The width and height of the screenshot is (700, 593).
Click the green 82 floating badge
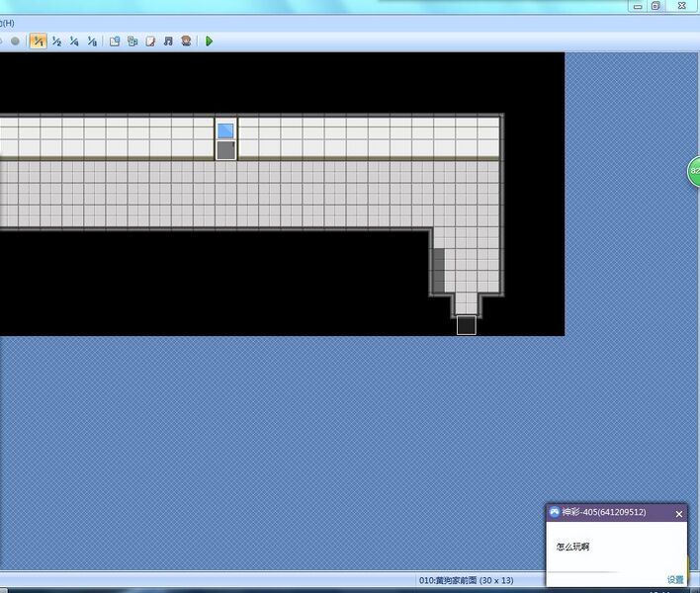click(x=694, y=171)
